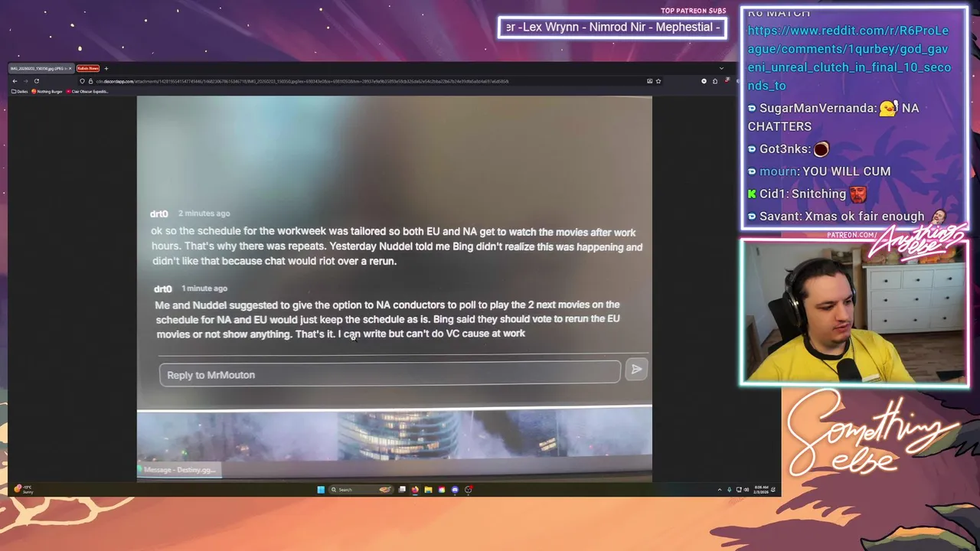This screenshot has height=551, width=980.
Task: Click the Message Destiny.gg input at bottom
Action: (180, 470)
